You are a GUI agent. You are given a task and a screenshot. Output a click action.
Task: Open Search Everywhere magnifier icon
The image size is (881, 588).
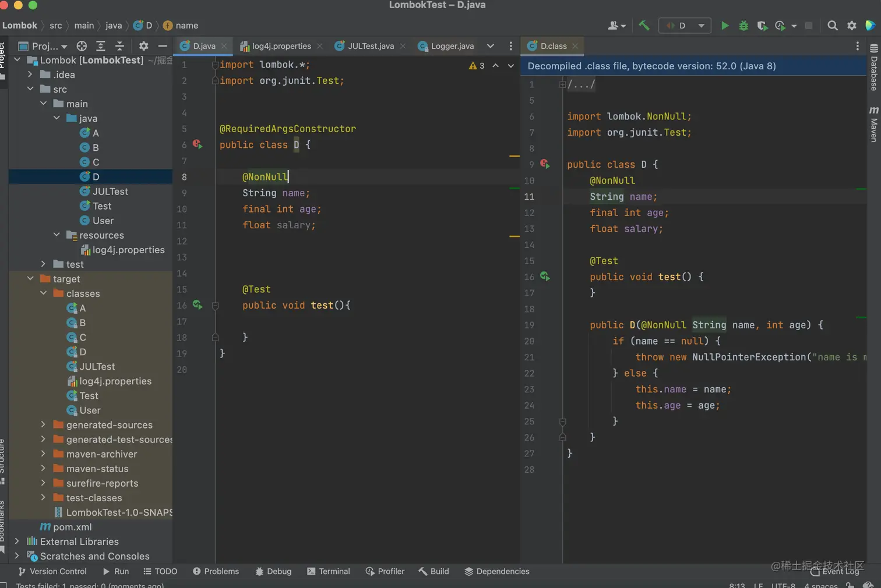click(x=833, y=26)
